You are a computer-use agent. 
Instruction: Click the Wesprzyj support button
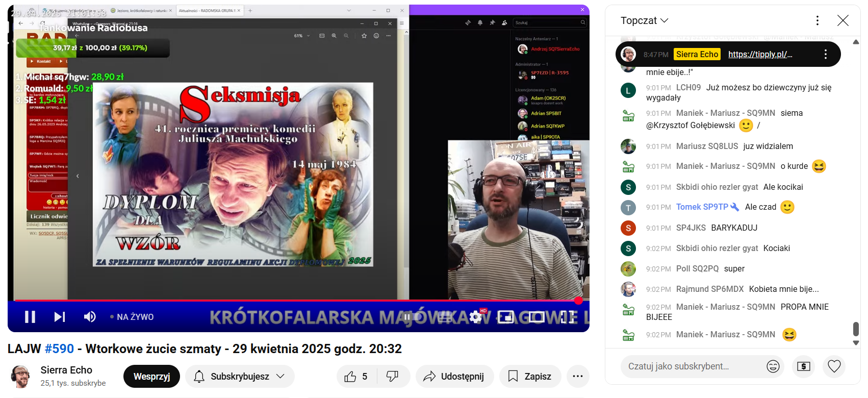pyautogui.click(x=151, y=377)
